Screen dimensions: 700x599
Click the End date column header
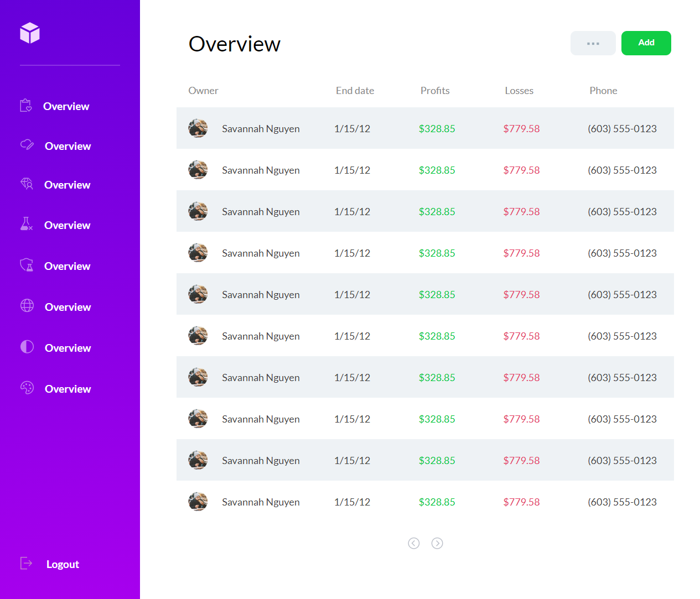click(355, 91)
